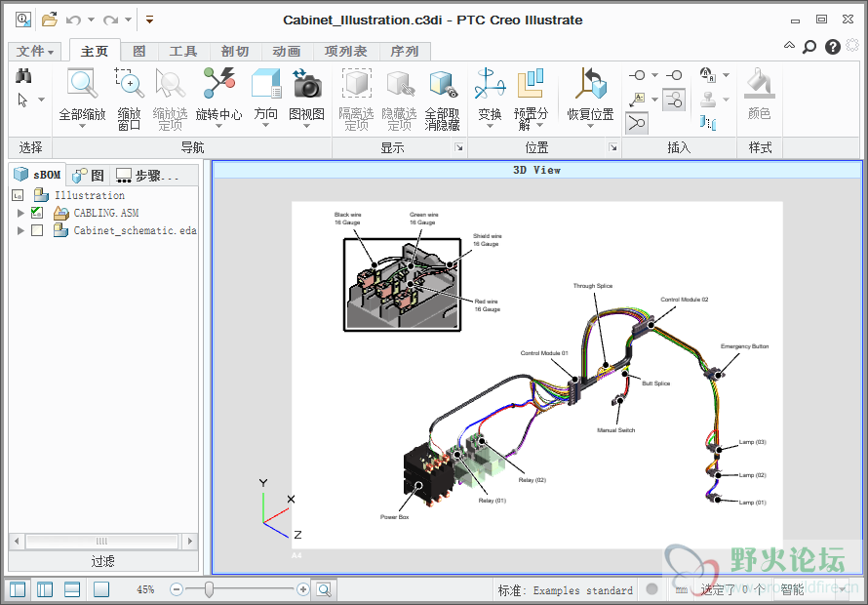Image resolution: width=868 pixels, height=605 pixels.
Task: Insert a note with the text leader icon
Action: coord(637,100)
